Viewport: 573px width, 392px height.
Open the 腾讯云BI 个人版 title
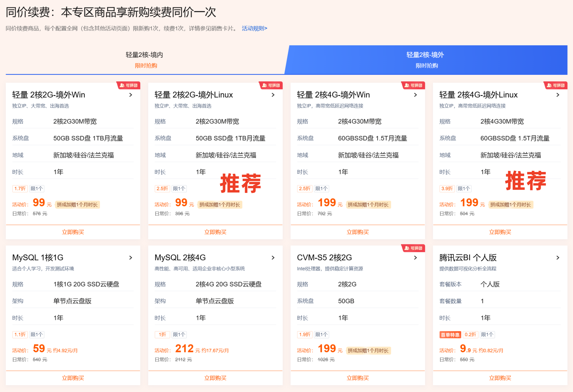(x=468, y=258)
